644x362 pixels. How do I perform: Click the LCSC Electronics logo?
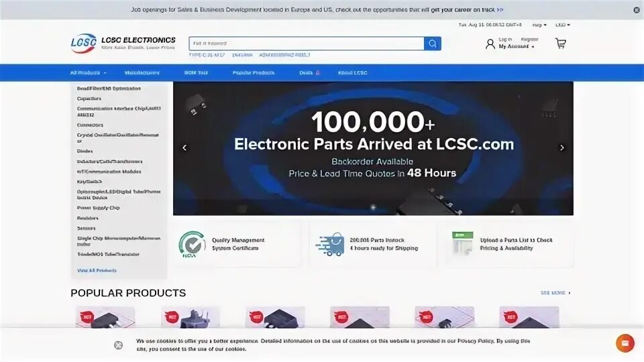(123, 43)
